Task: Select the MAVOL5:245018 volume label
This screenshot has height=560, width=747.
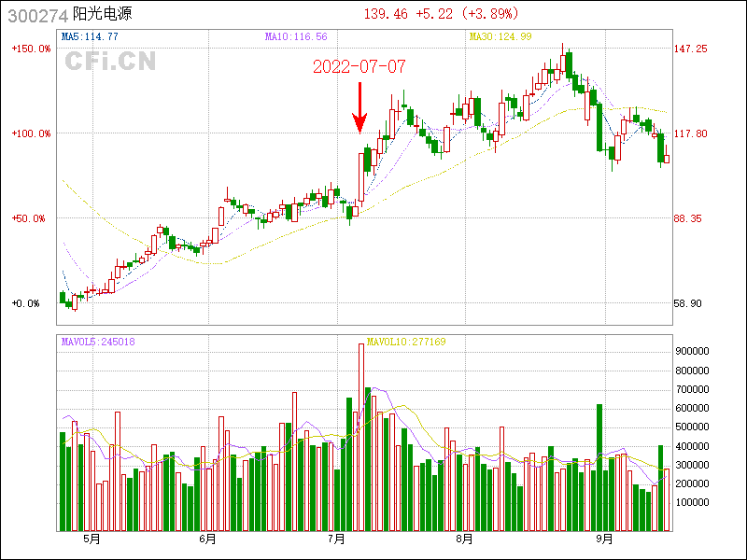Action: pyautogui.click(x=98, y=343)
